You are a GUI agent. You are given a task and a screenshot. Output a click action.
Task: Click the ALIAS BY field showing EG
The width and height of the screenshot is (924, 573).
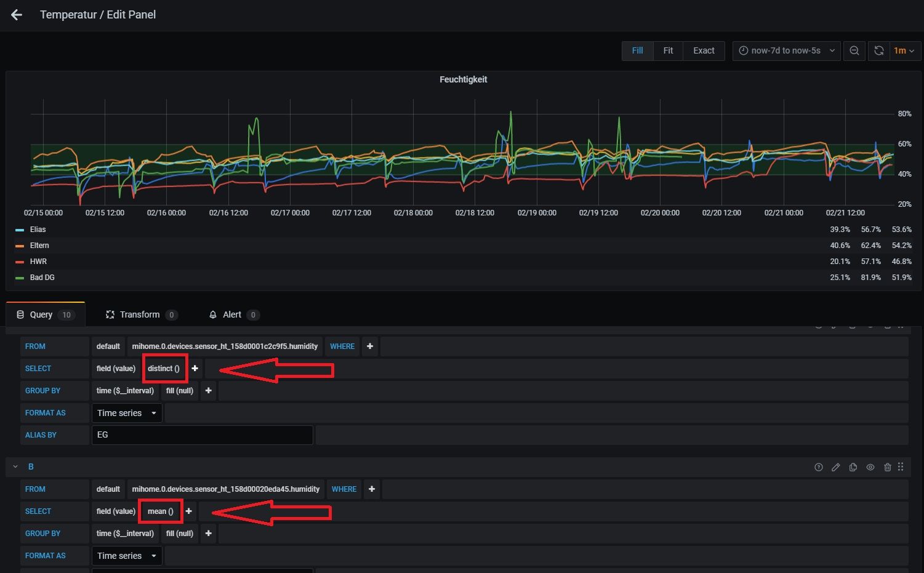point(202,435)
